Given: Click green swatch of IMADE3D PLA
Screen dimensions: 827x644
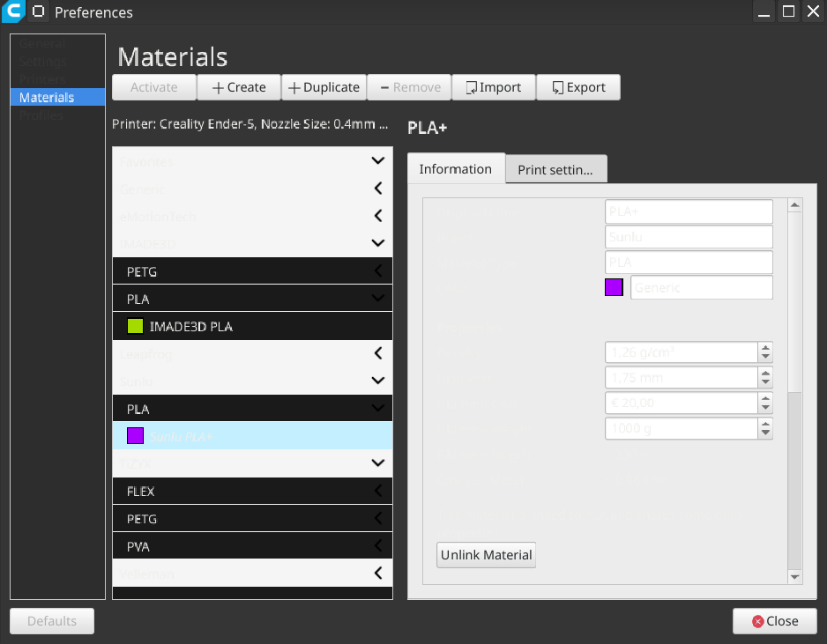Looking at the screenshot, I should tap(135, 326).
